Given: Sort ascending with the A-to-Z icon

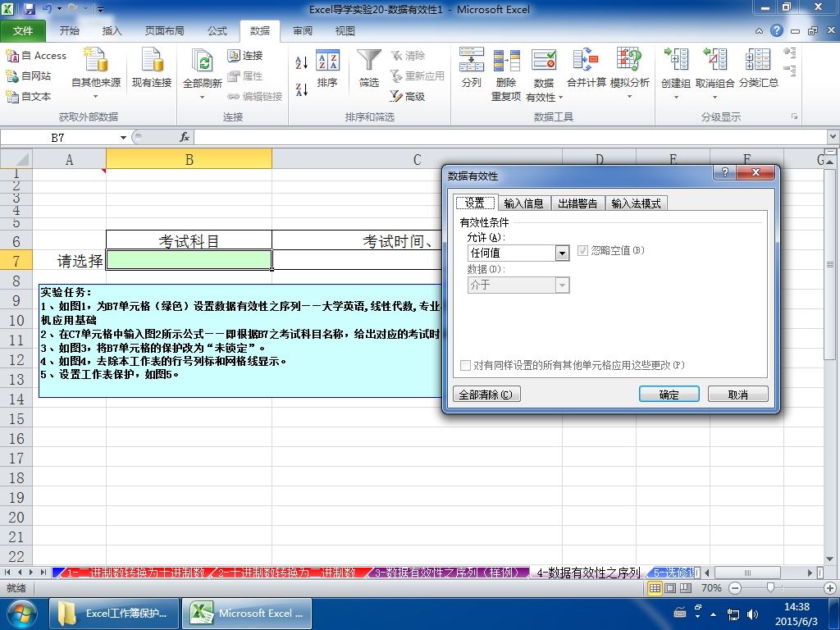Looking at the screenshot, I should (302, 62).
